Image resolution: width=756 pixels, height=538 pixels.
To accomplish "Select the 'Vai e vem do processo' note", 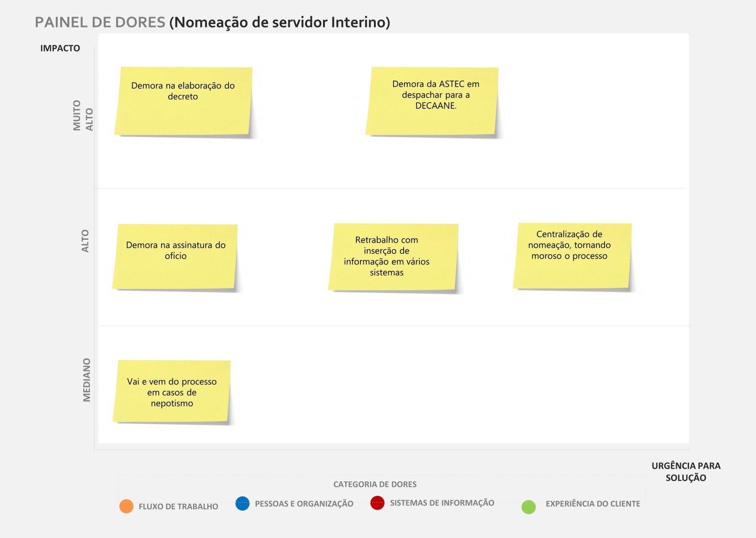I will tap(172, 391).
